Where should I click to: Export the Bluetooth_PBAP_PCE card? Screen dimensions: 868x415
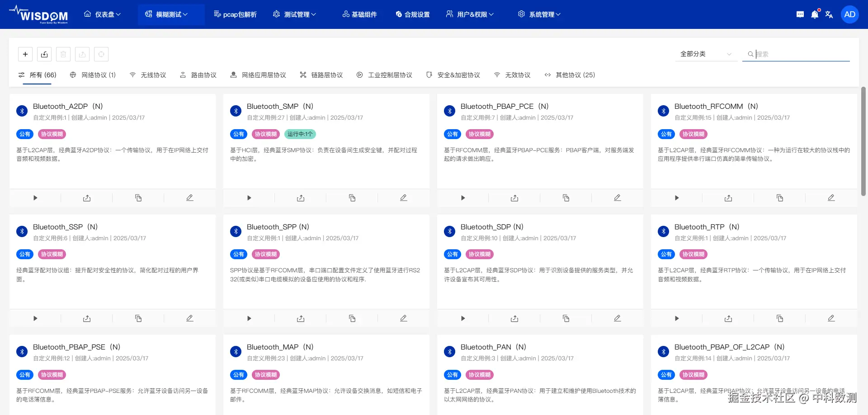tap(514, 198)
